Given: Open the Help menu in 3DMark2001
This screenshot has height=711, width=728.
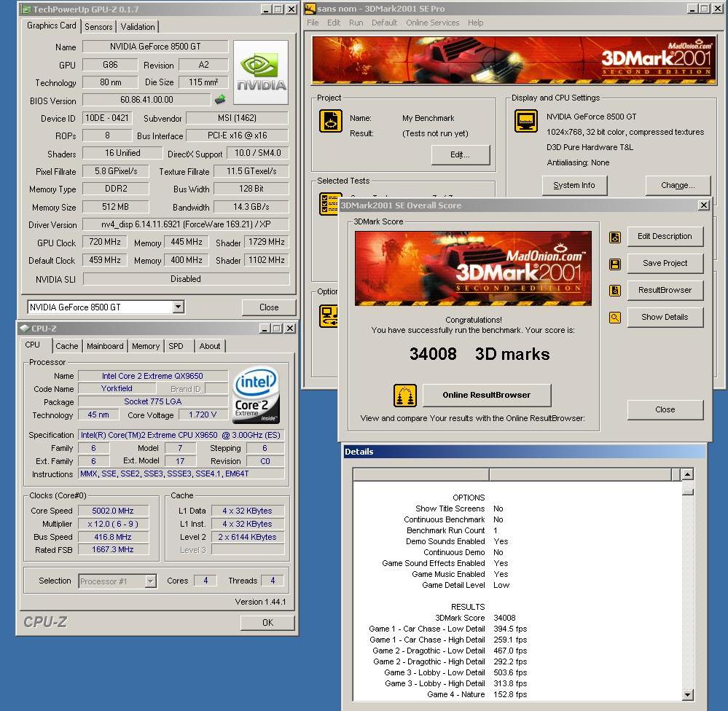Looking at the screenshot, I should pyautogui.click(x=475, y=23).
